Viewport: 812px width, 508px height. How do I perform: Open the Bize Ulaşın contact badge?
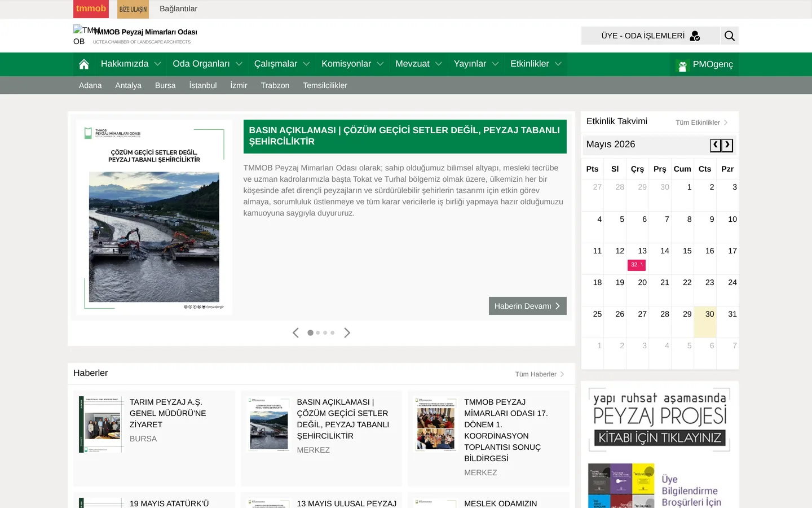133,9
